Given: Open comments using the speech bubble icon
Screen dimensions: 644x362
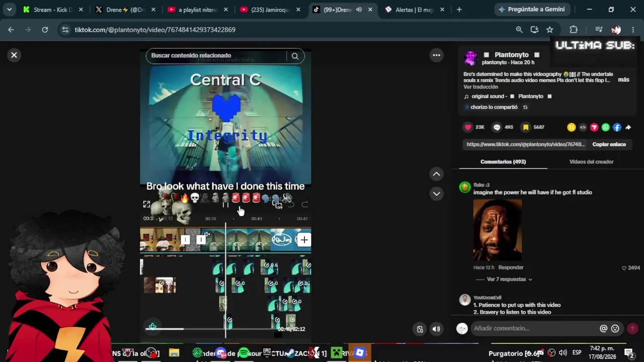Looking at the screenshot, I should coord(497,127).
